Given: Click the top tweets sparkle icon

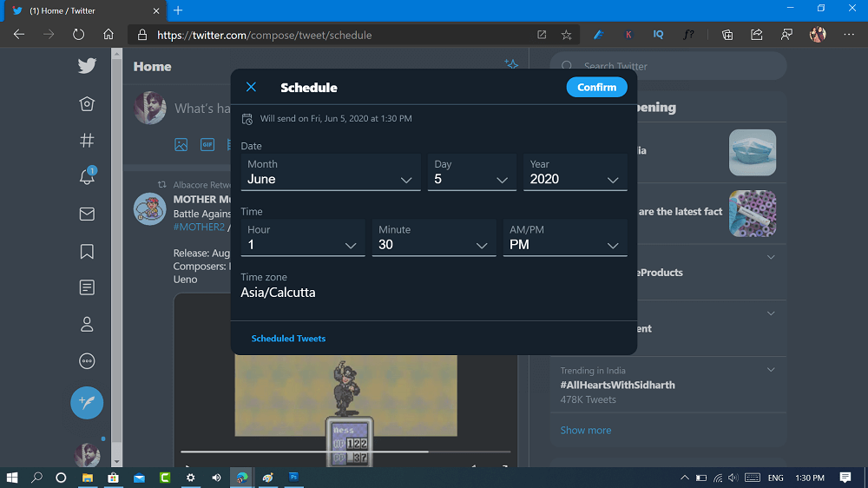Looking at the screenshot, I should pos(511,63).
